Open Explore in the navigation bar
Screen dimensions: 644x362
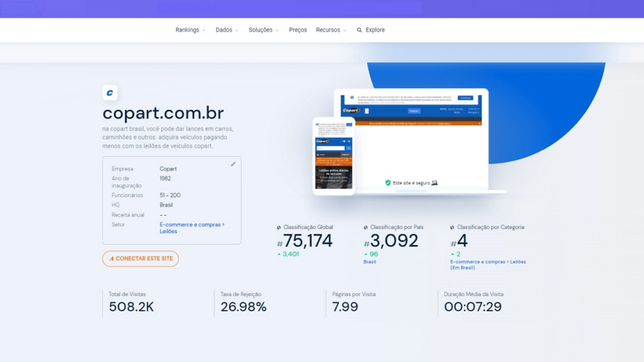tap(375, 30)
